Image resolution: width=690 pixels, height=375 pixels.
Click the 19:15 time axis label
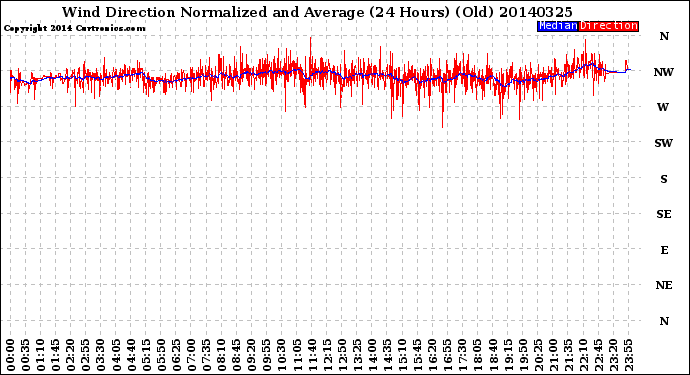click(x=508, y=355)
